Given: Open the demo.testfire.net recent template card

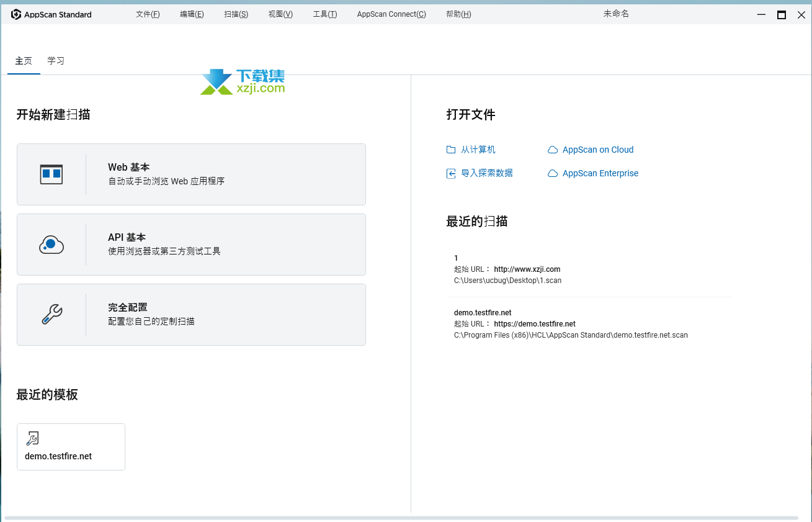Looking at the screenshot, I should (x=71, y=447).
